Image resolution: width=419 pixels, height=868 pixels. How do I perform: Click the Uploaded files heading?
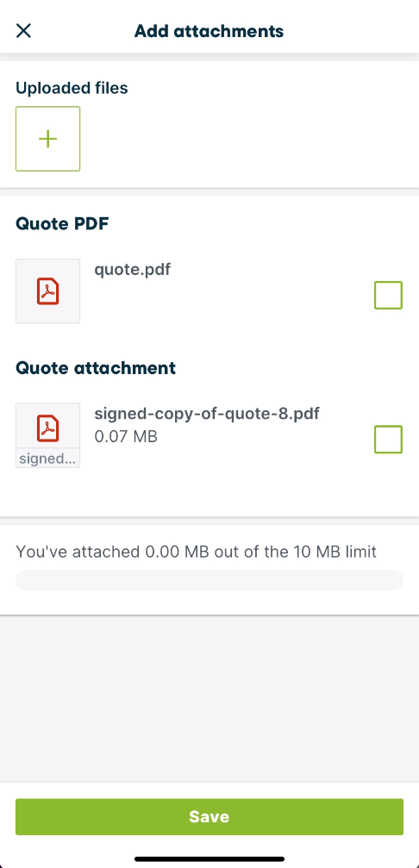click(x=72, y=87)
